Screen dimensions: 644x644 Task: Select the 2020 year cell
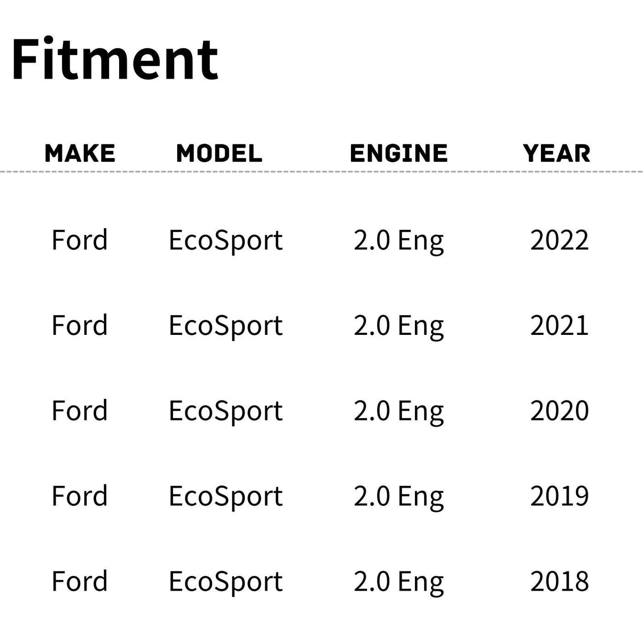[559, 411]
